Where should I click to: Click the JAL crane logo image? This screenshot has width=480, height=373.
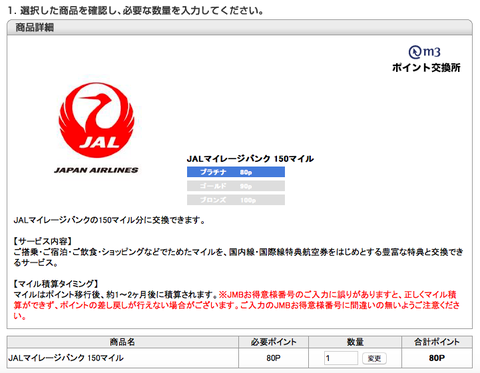click(96, 120)
